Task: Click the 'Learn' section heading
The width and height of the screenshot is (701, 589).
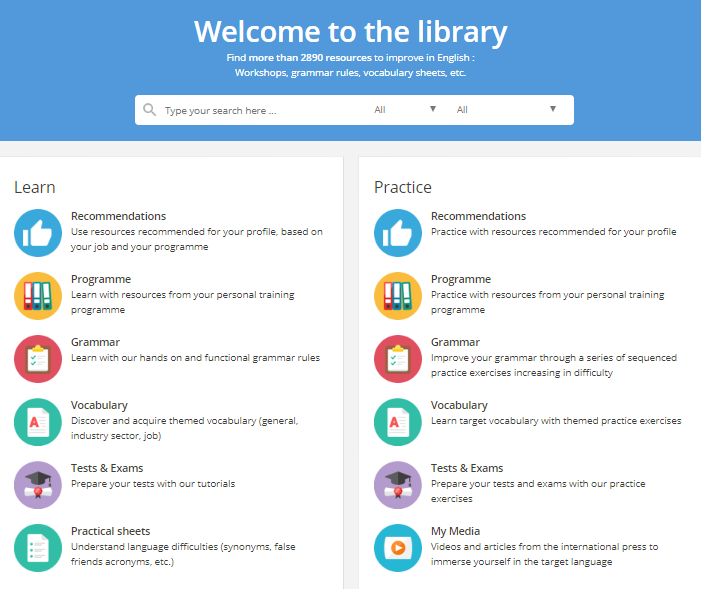Action: pyautogui.click(x=35, y=187)
